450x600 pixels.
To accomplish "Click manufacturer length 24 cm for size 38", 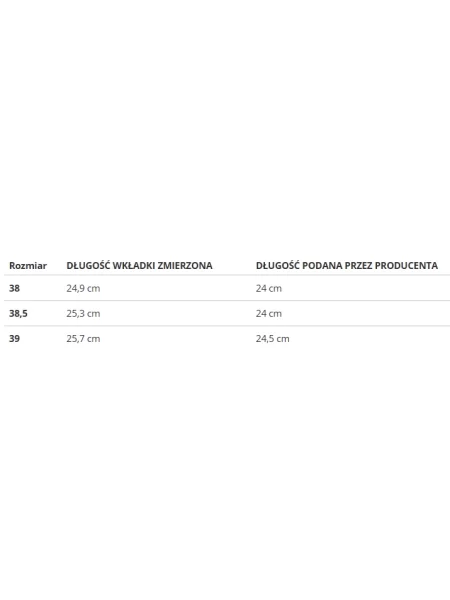I will (269, 288).
